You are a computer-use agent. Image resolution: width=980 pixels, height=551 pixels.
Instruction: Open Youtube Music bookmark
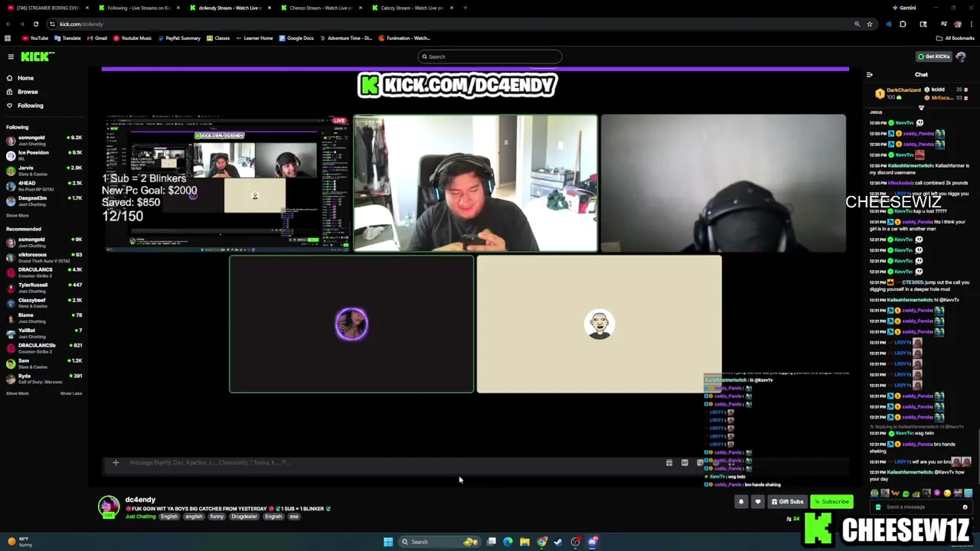pyautogui.click(x=132, y=37)
